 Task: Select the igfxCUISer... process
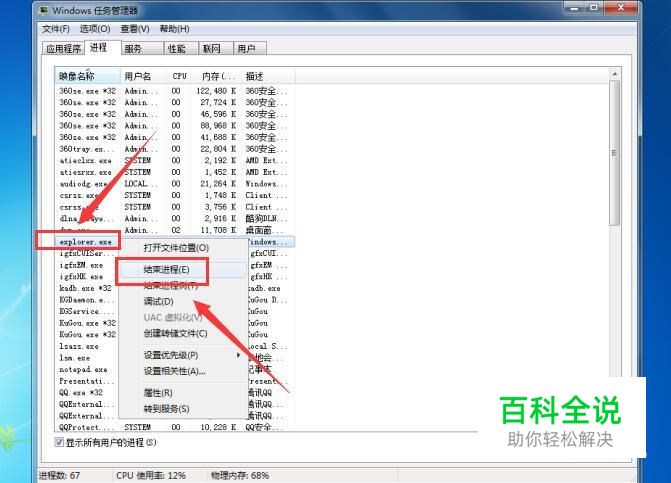[87, 253]
